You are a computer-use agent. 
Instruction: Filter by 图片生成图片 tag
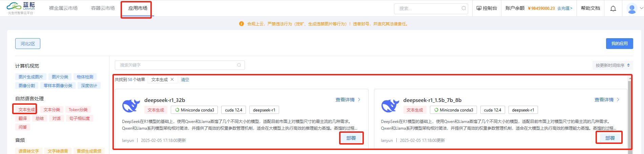tap(31, 77)
